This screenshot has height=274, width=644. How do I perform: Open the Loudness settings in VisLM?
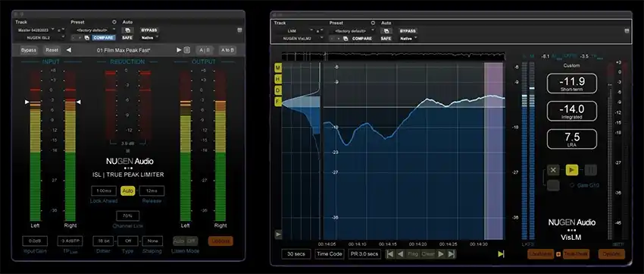coord(541,254)
